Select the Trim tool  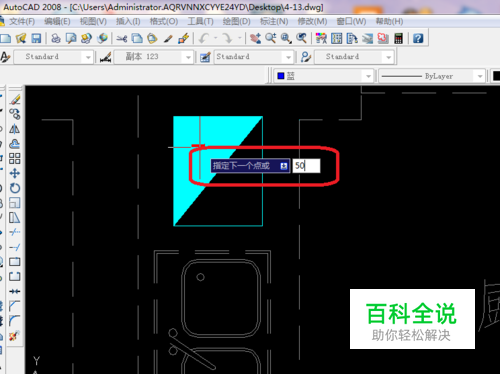(x=15, y=232)
